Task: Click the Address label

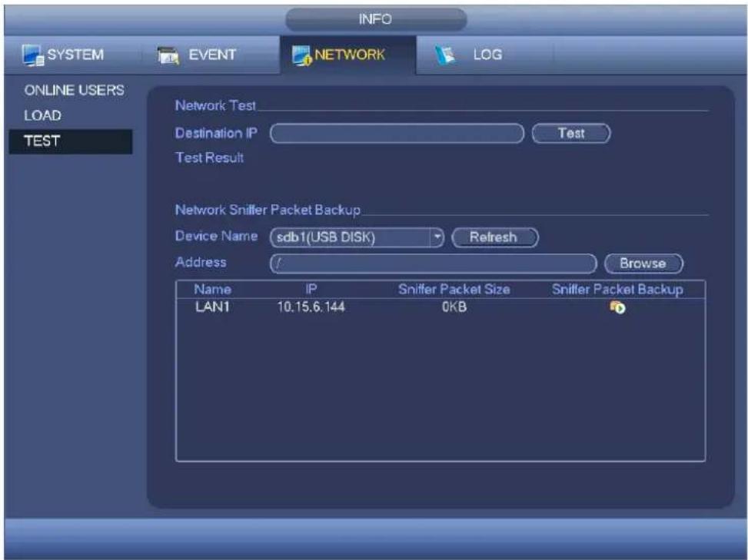Action: (201, 262)
